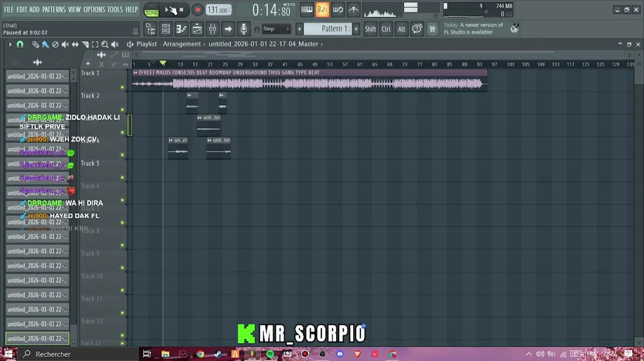Select the Delete tool in playlist
The width and height of the screenshot is (644, 361).
pyautogui.click(x=55, y=45)
